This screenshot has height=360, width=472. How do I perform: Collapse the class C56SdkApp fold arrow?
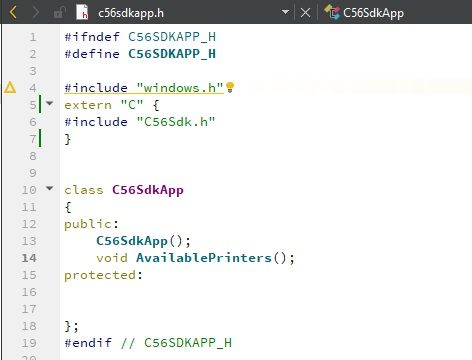point(49,188)
